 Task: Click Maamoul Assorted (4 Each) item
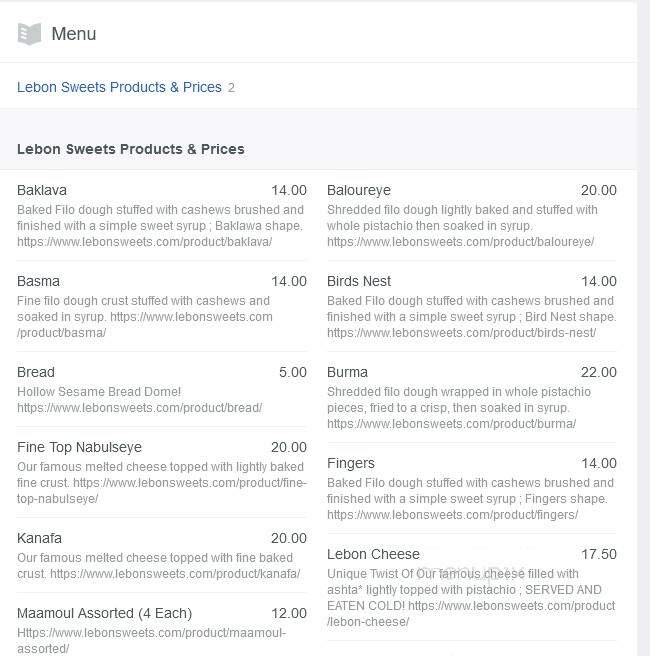104,613
